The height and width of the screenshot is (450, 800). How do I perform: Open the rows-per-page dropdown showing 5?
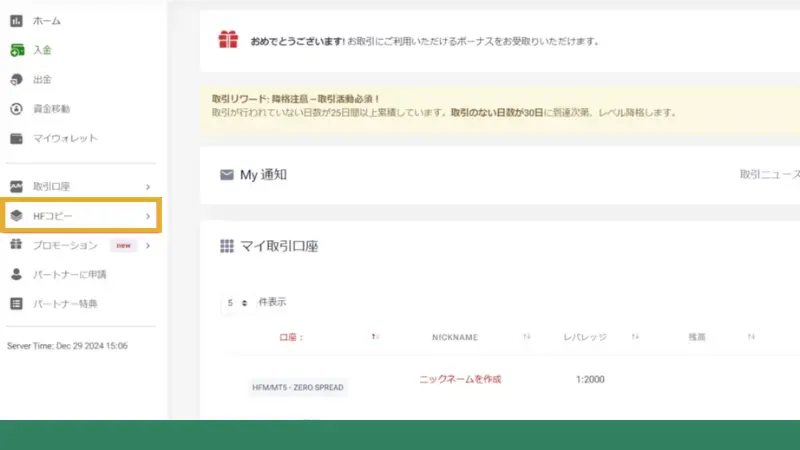click(237, 303)
